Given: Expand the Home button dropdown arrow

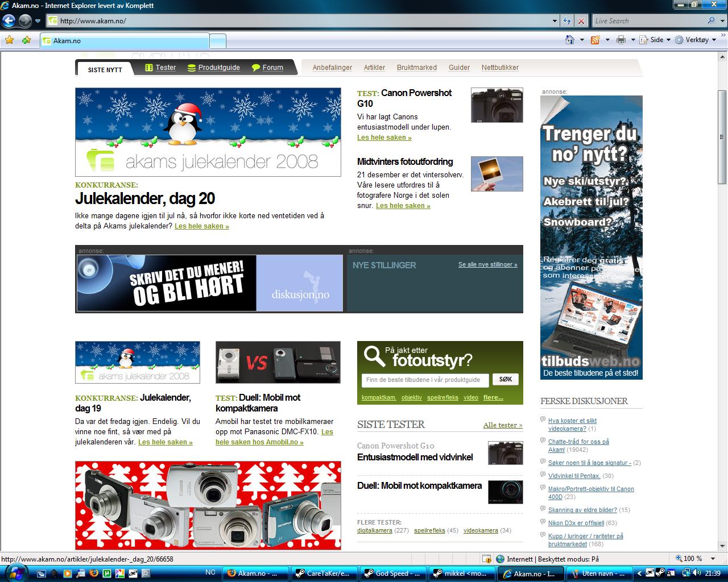Looking at the screenshot, I should pyautogui.click(x=582, y=40).
